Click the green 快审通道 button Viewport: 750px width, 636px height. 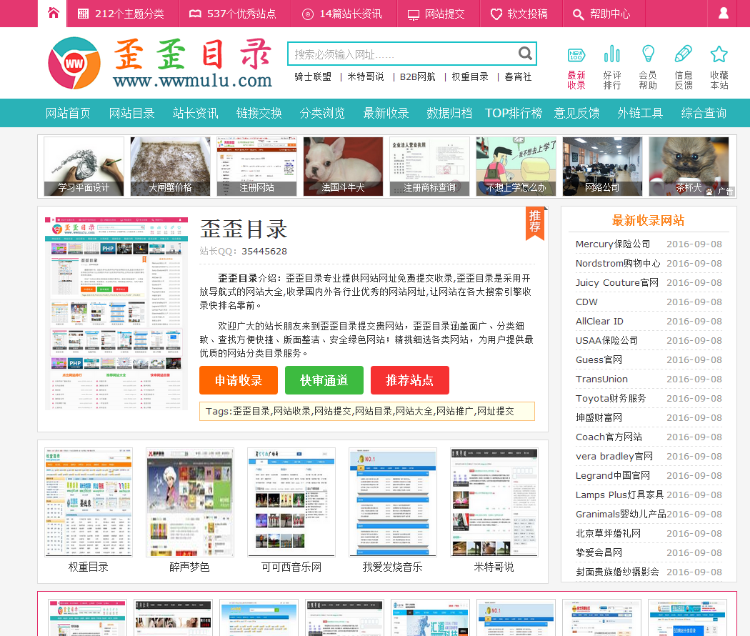(324, 380)
